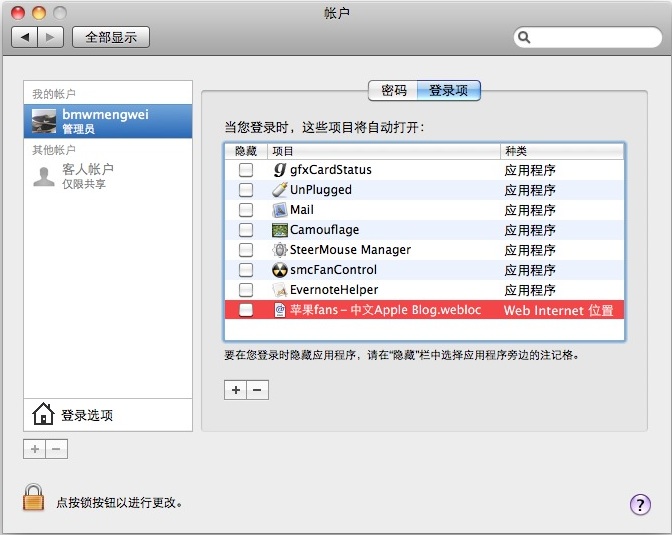
Task: Click 应用程序 type cell in gfxCardStatus row
Action: click(x=530, y=170)
